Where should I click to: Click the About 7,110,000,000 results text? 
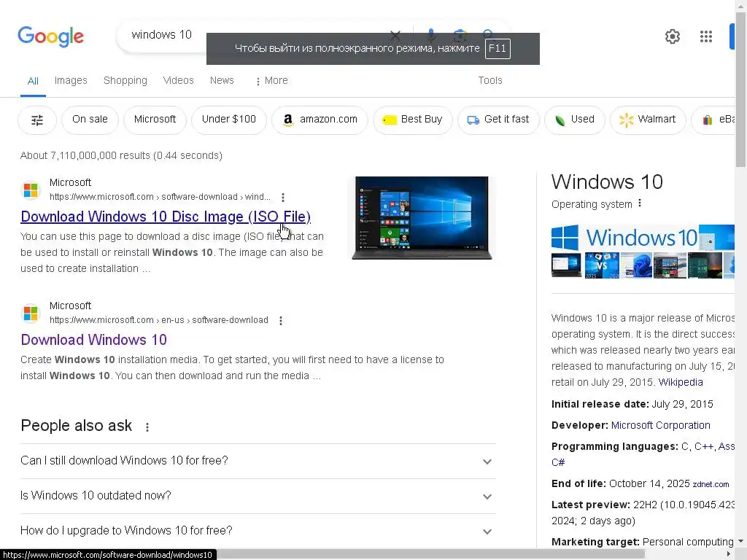pyautogui.click(x=121, y=156)
